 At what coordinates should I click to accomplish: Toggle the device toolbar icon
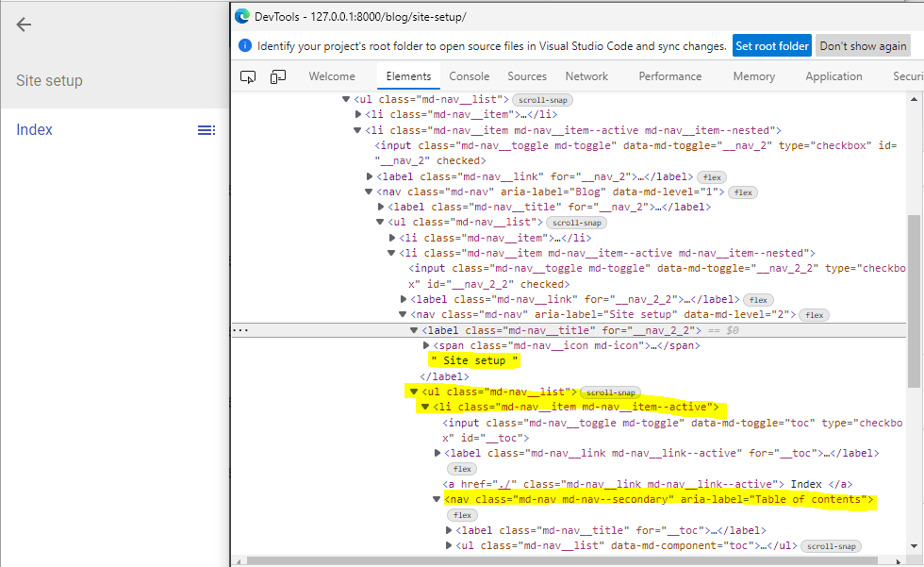point(277,75)
